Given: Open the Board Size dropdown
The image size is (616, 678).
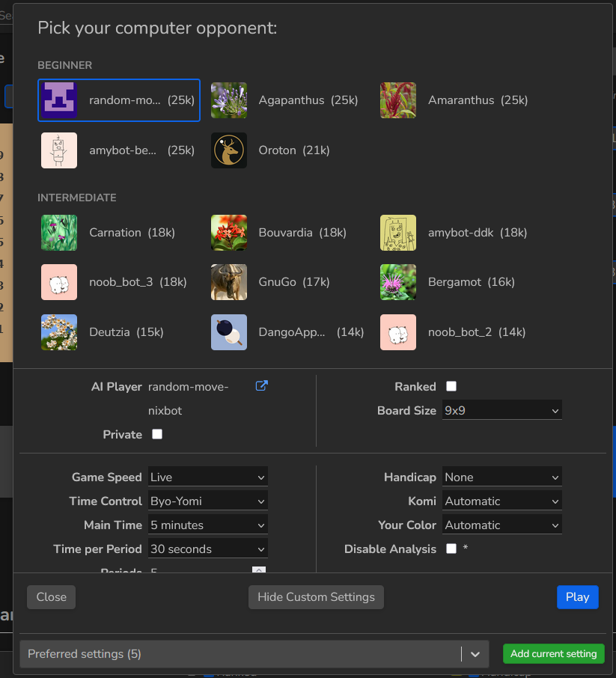Looking at the screenshot, I should click(x=501, y=411).
